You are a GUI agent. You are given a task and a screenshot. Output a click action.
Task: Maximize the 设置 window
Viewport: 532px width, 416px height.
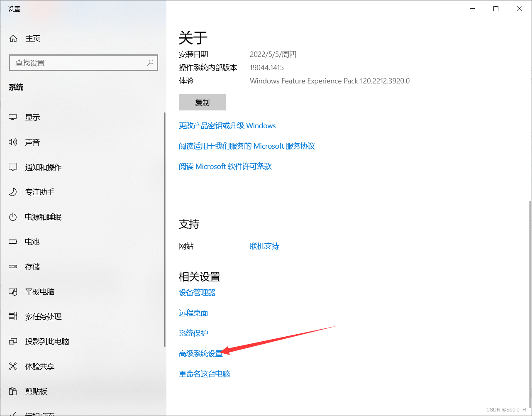496,9
